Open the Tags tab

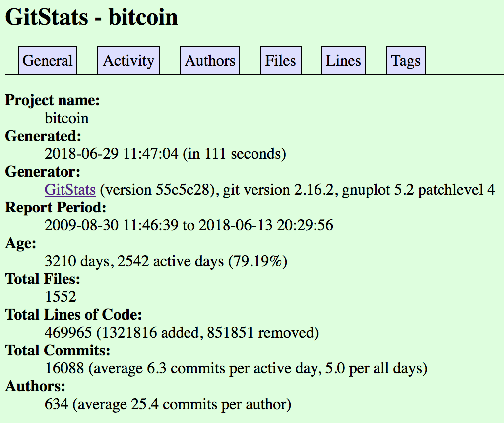click(x=405, y=61)
